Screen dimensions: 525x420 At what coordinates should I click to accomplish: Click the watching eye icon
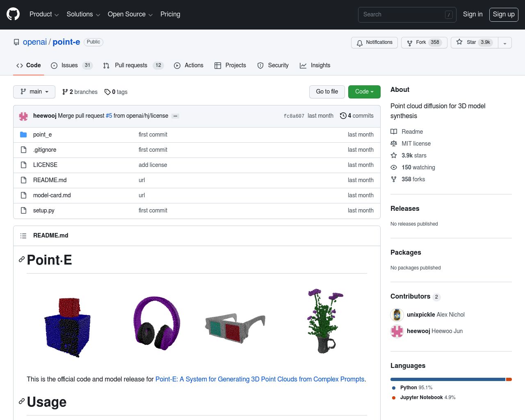394,167
